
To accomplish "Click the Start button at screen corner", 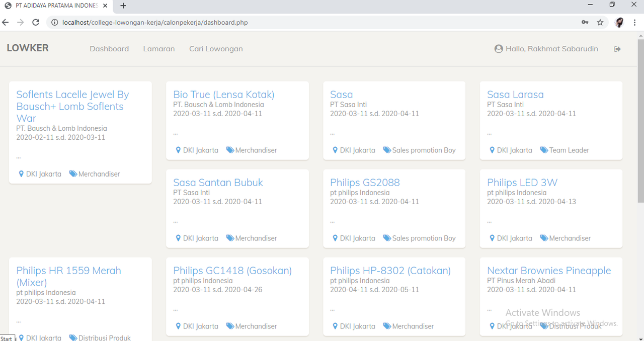I will coord(7,338).
